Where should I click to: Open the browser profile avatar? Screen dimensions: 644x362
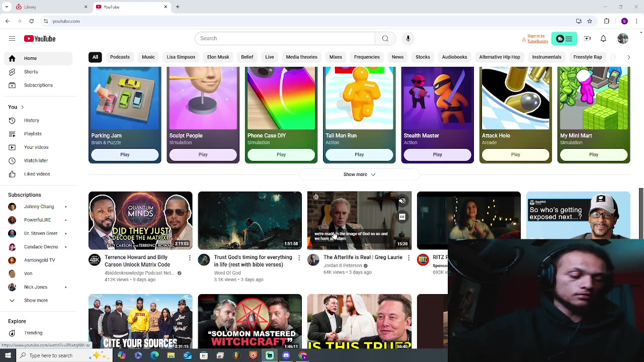pos(624,21)
